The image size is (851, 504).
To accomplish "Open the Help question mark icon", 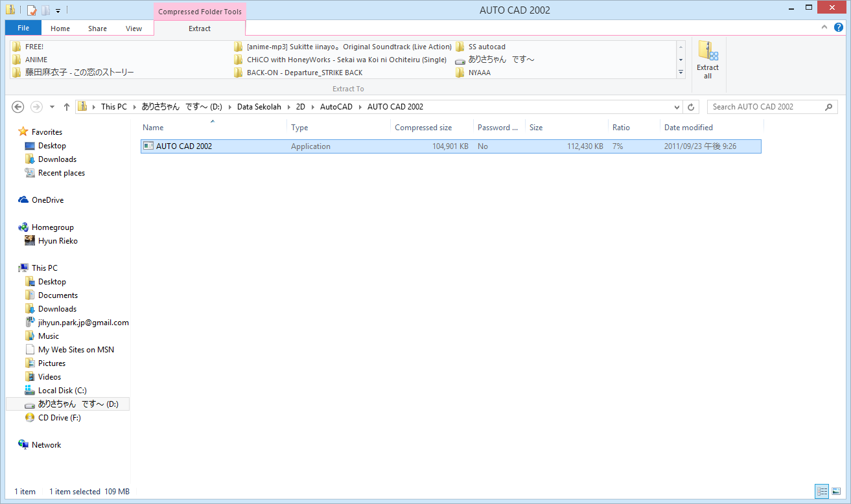I will 838,28.
